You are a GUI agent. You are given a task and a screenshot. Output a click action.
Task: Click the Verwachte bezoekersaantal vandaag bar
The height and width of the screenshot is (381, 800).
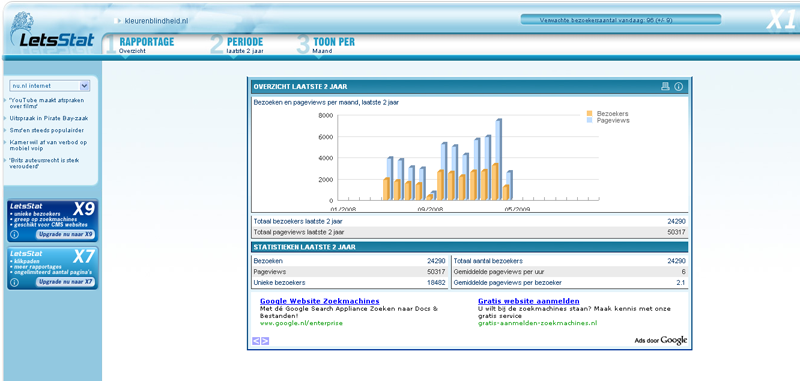(621, 20)
